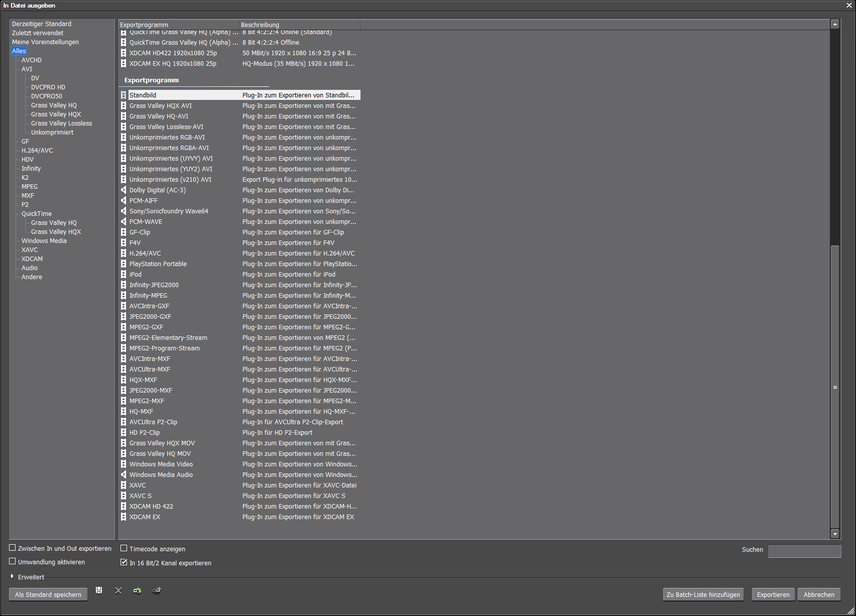
Task: Select QuickTime in the category tree
Action: [x=37, y=214]
